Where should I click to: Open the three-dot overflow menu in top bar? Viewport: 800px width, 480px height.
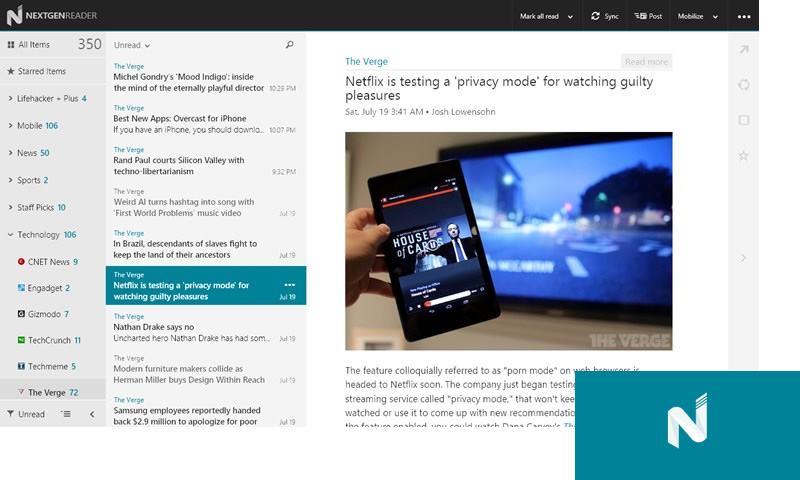pos(743,16)
